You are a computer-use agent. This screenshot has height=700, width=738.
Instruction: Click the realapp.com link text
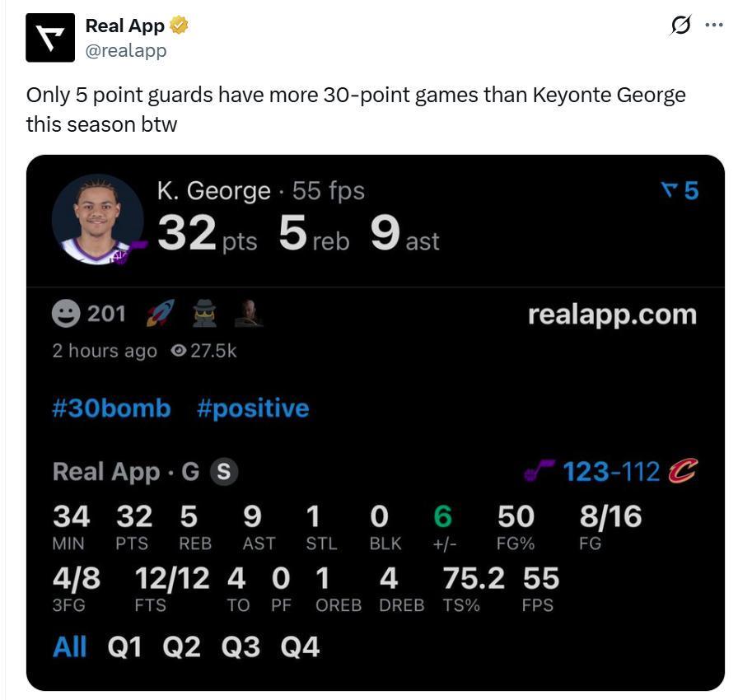click(612, 314)
